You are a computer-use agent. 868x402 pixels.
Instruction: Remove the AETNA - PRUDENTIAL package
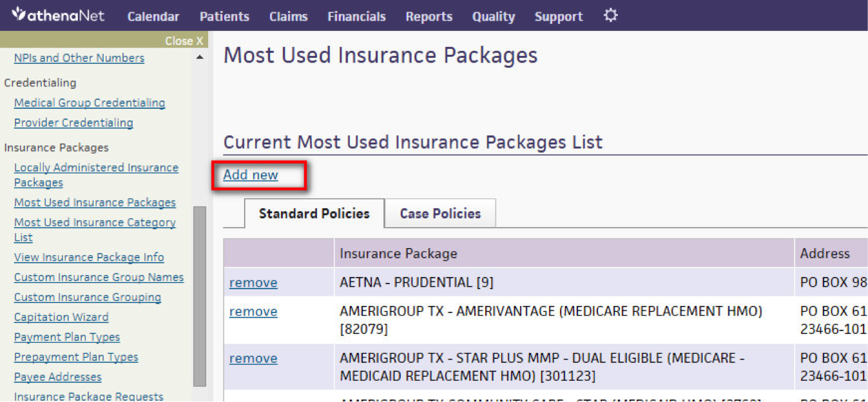[x=253, y=282]
